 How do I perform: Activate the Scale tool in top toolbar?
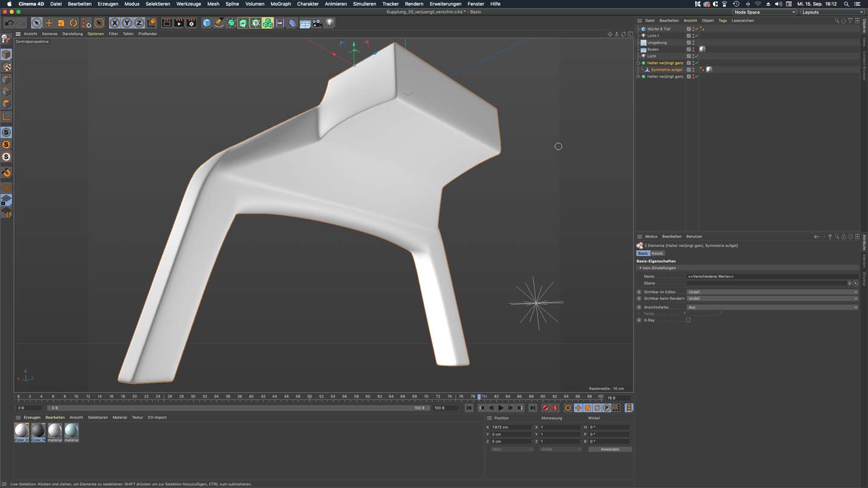(x=61, y=23)
